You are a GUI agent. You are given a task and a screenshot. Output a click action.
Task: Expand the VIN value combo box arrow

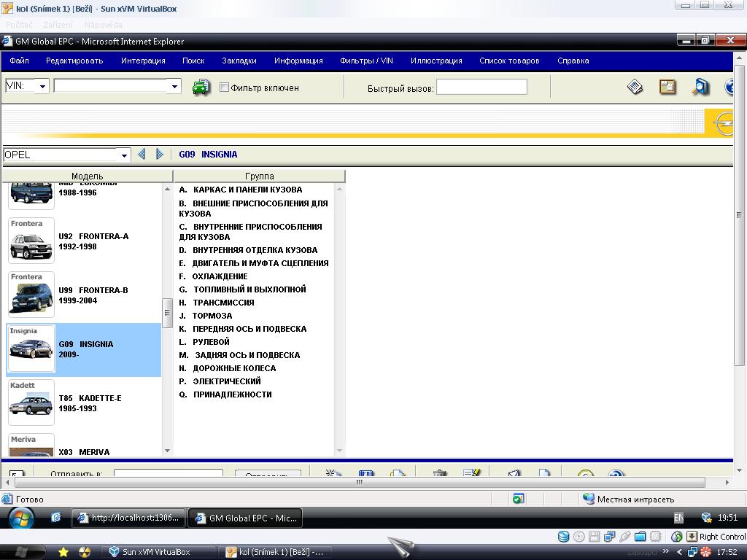(x=174, y=87)
